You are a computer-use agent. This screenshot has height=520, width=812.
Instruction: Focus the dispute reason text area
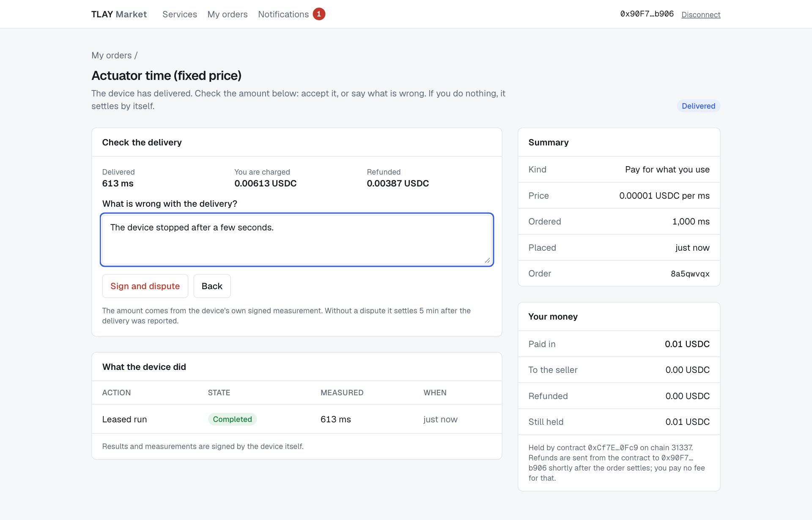coord(297,240)
